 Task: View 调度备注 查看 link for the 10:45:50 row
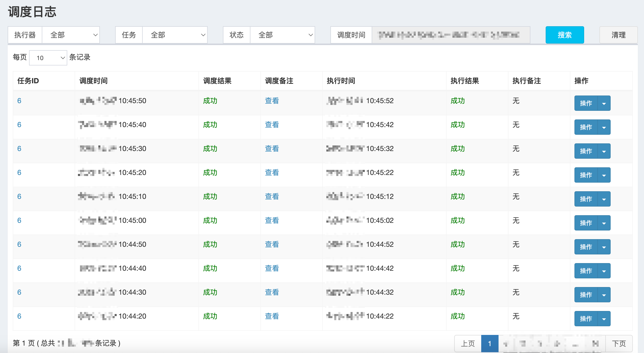click(x=272, y=101)
